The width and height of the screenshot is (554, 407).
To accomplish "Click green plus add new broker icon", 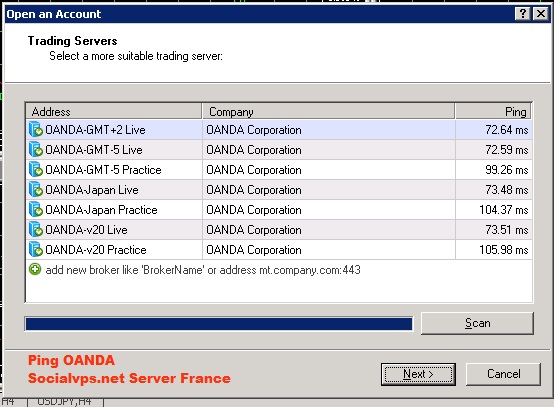I will pos(35,269).
